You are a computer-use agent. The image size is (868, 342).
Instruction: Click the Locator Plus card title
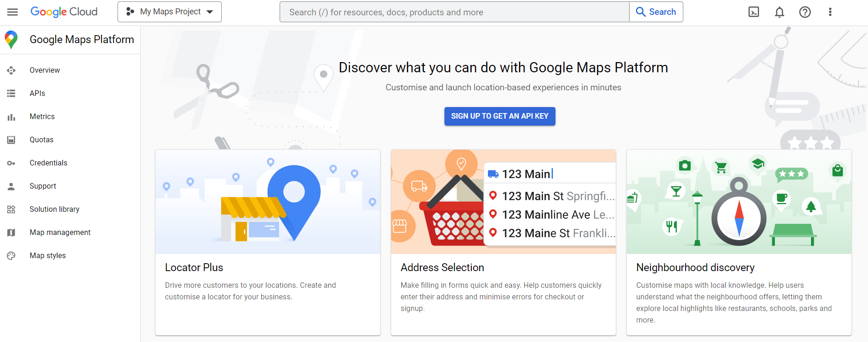coord(194,267)
